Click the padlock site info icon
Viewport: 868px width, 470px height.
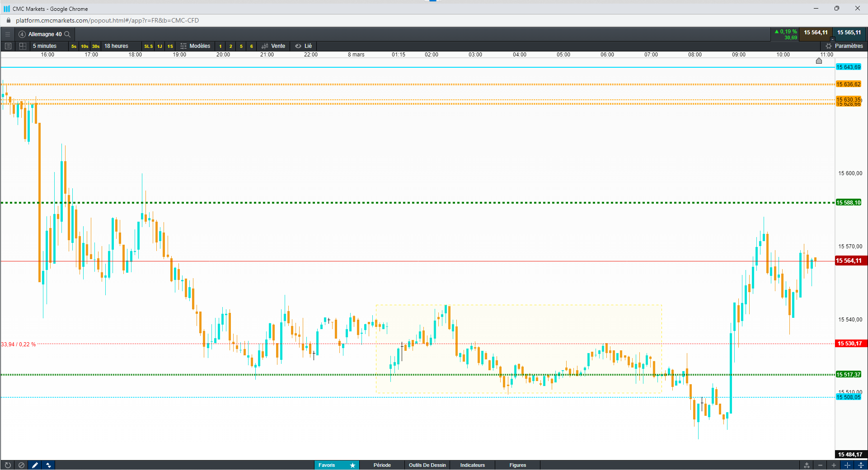[9, 20]
